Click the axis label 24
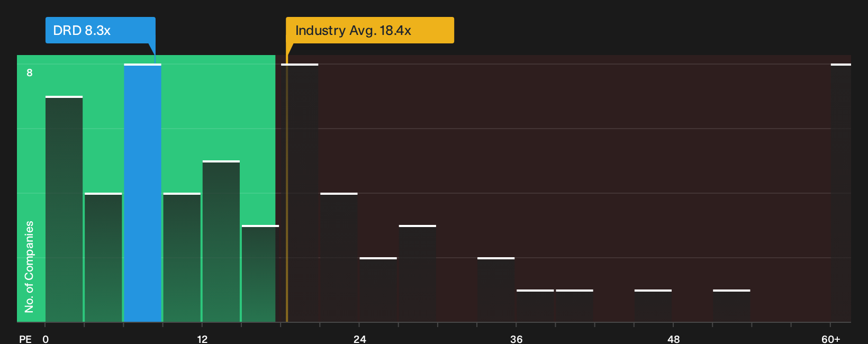 (x=359, y=339)
